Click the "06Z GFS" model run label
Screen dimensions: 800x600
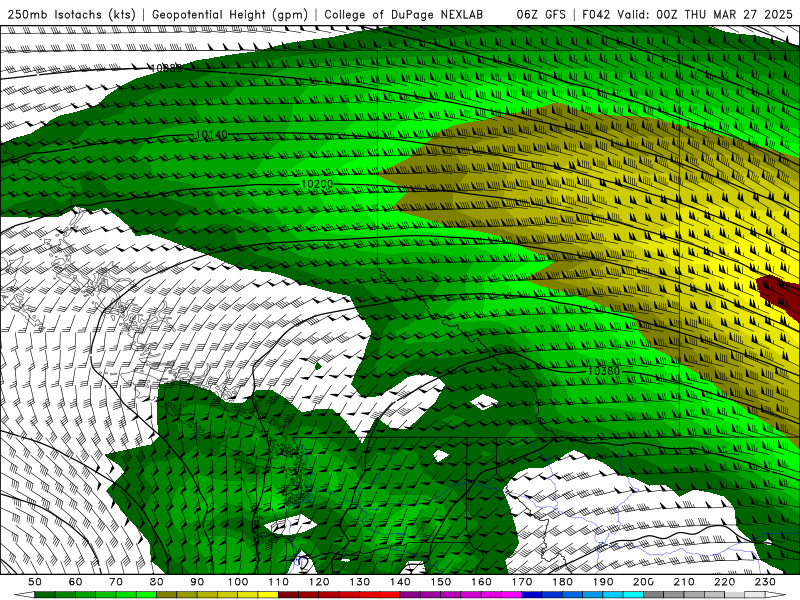click(541, 14)
